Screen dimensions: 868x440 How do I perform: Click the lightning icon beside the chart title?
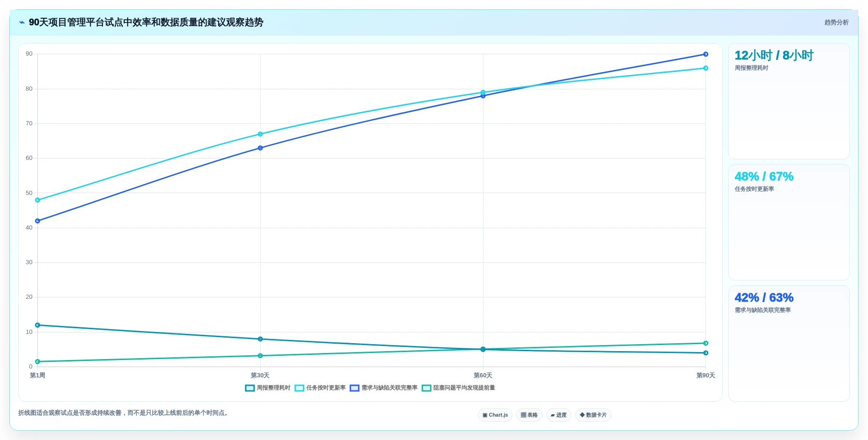coord(22,22)
